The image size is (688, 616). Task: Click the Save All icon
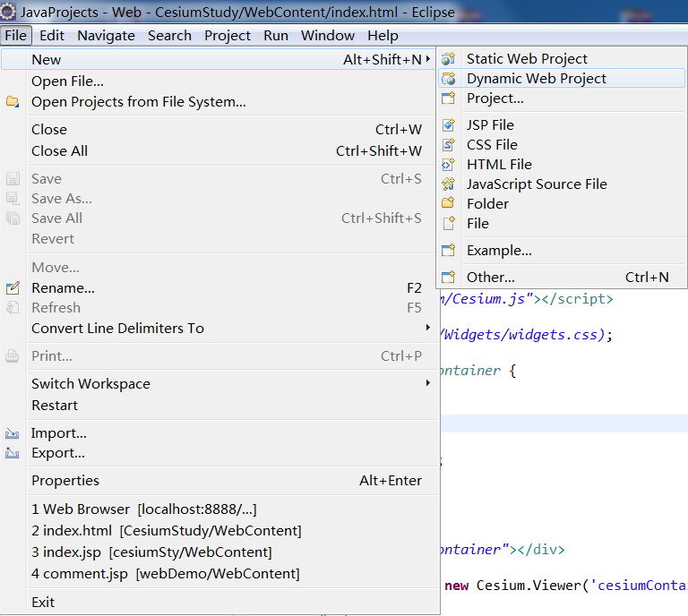point(13,218)
